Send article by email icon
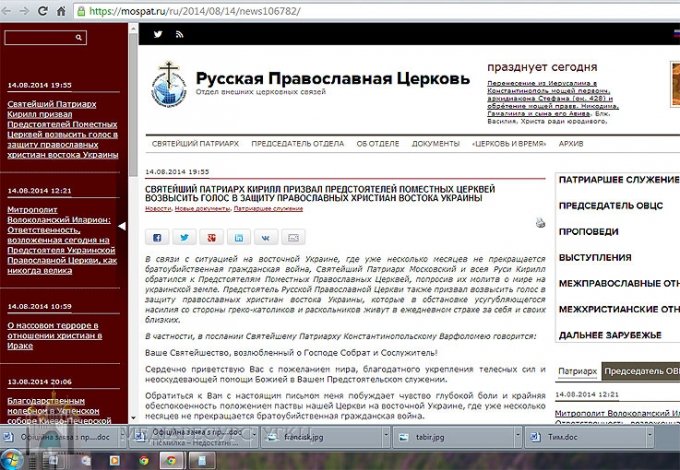680x470 pixels. [x=293, y=237]
